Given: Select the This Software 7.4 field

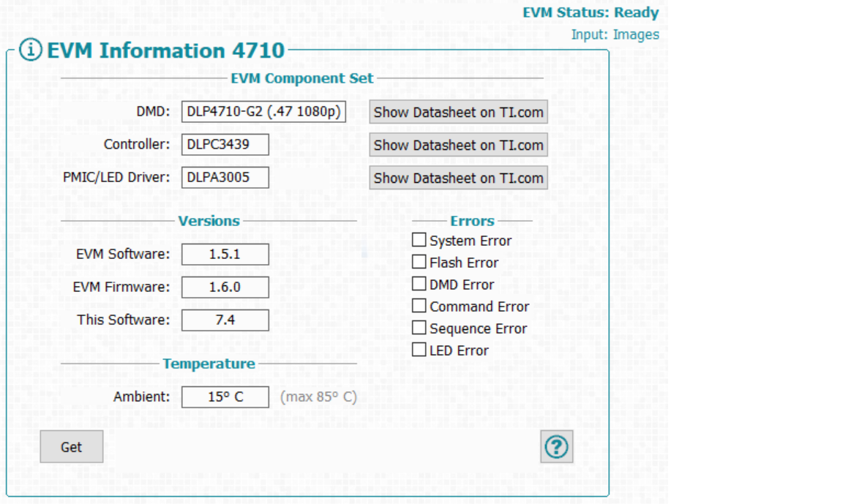Looking at the screenshot, I should [225, 320].
